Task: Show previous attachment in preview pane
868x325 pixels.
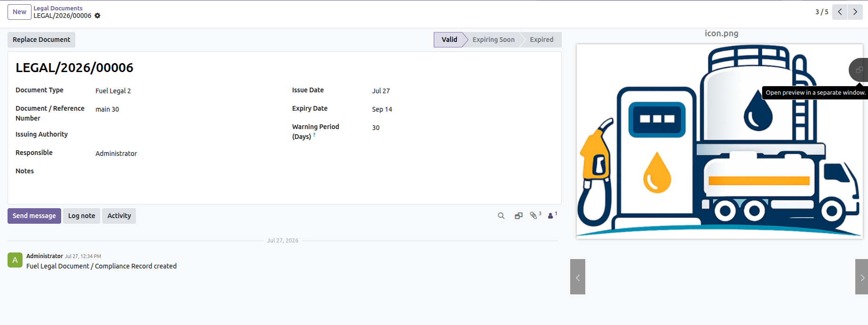Action: [x=578, y=277]
